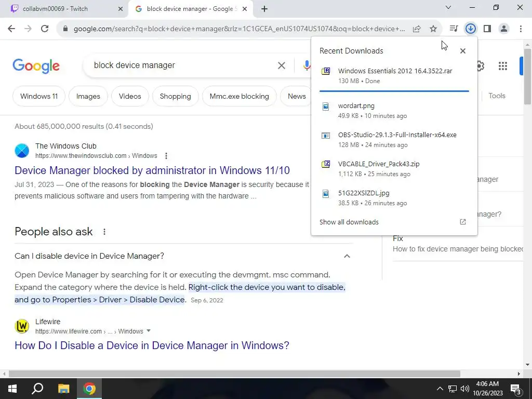Click the browser forward arrow
This screenshot has width=532, height=399.
tap(28, 29)
